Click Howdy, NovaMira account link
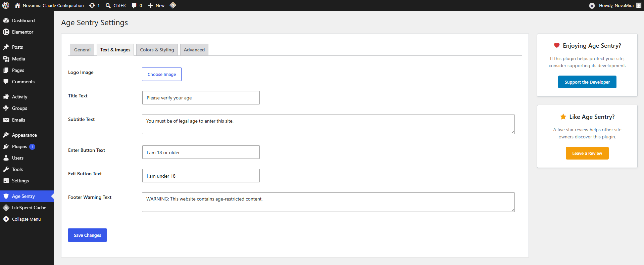 pyautogui.click(x=616, y=5)
